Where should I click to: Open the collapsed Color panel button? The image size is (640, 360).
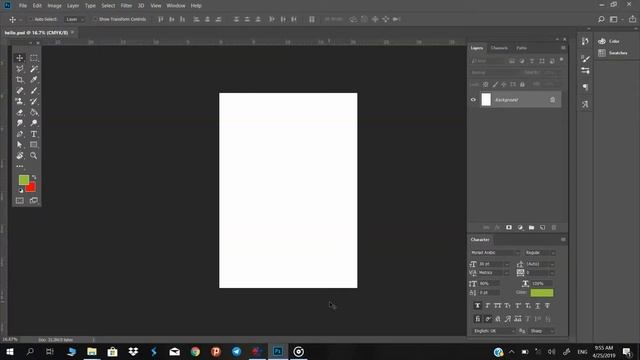click(609, 41)
